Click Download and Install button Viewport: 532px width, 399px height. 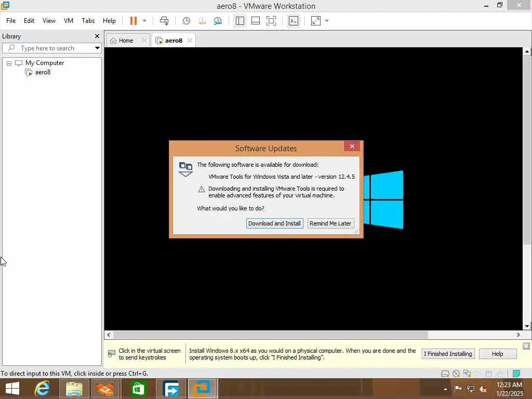tap(274, 223)
